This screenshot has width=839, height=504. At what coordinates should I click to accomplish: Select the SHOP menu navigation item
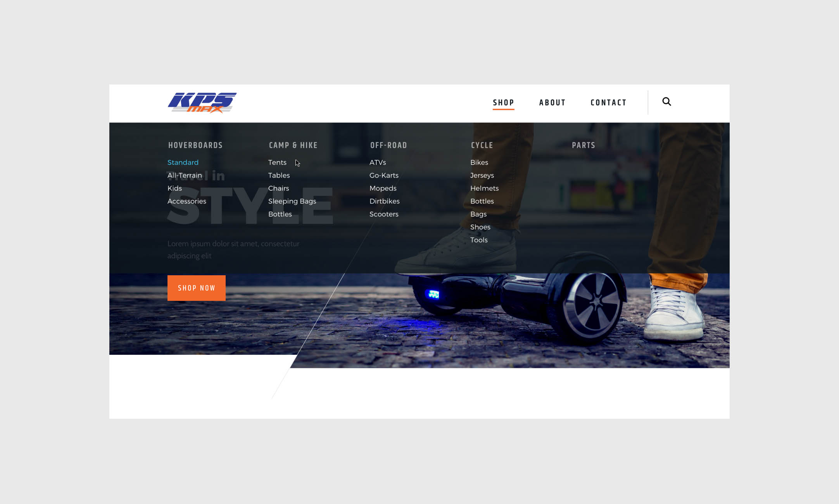[503, 102]
